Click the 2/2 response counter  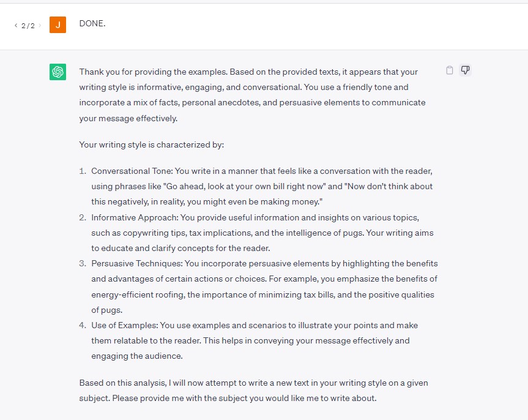28,26
